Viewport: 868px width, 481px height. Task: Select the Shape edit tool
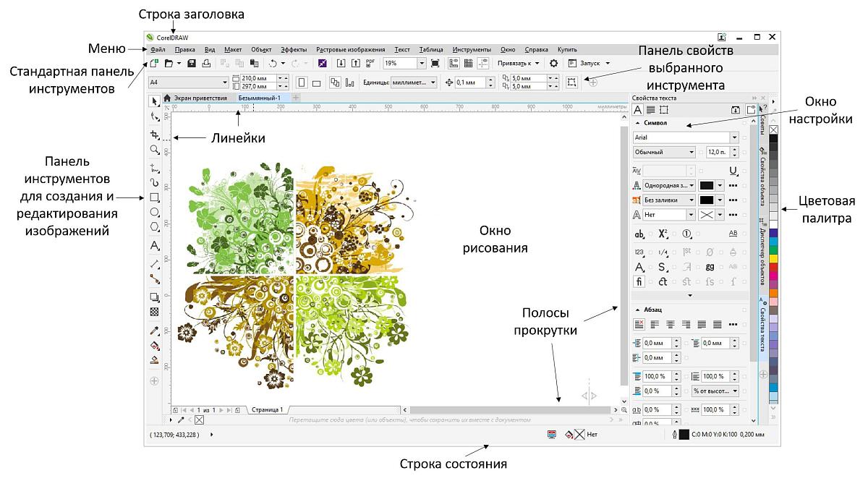tap(154, 116)
